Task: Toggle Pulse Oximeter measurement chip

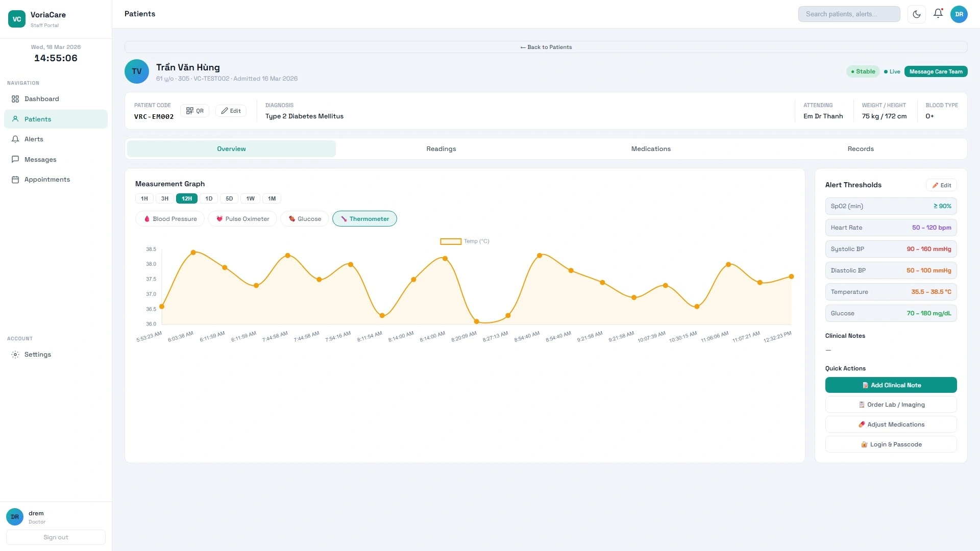Action: 242,219
